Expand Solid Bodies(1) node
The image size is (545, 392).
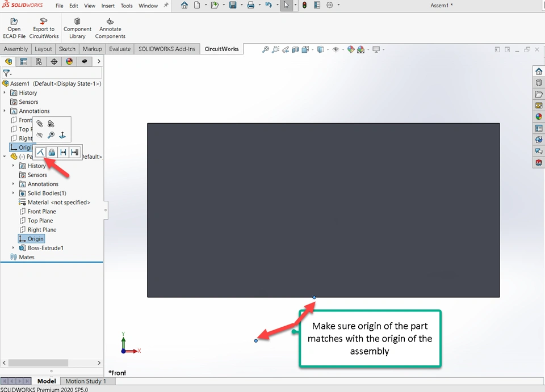click(13, 193)
